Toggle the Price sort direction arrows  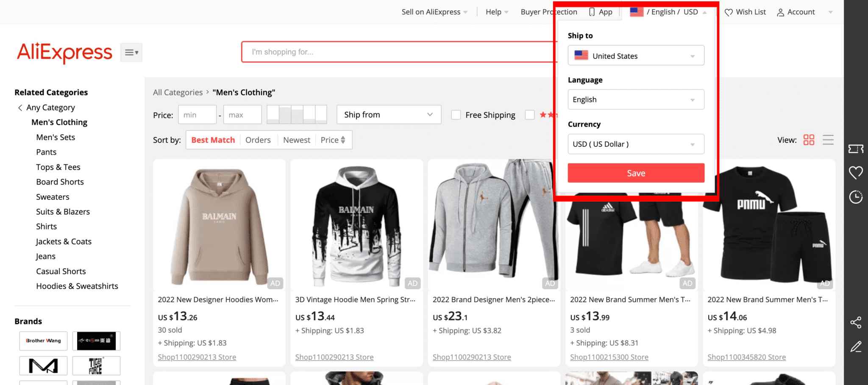344,139
